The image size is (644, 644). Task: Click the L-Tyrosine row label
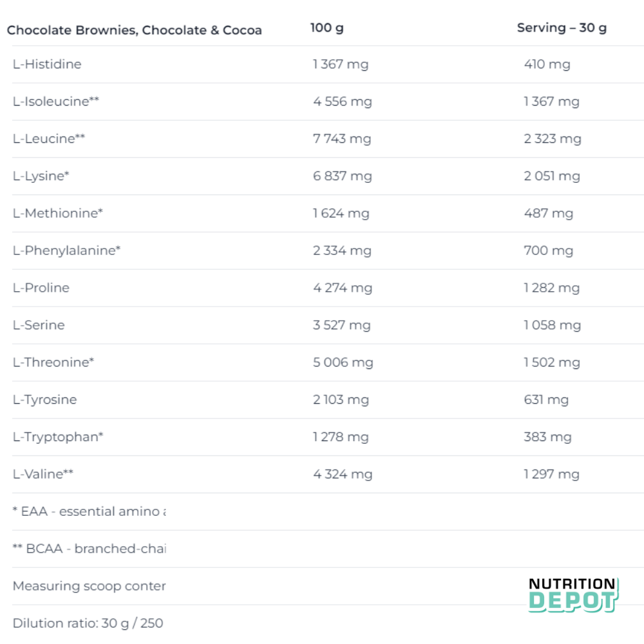[44, 400]
